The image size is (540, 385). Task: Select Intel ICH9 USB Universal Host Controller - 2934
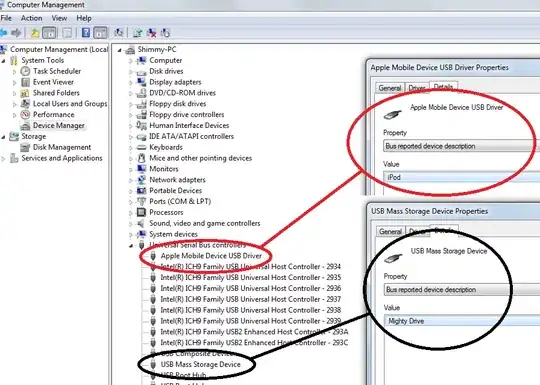coord(251,267)
